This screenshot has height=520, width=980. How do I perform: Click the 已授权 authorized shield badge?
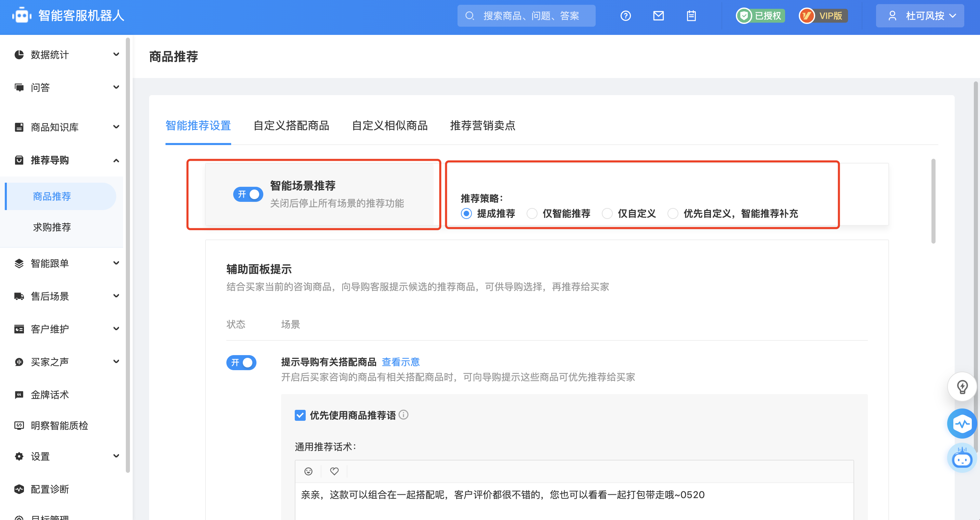click(760, 16)
